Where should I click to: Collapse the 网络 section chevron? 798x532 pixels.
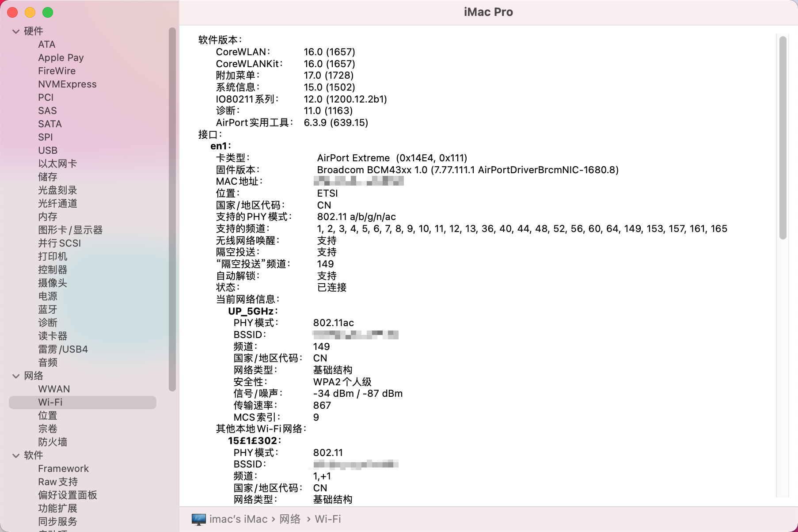tap(16, 376)
